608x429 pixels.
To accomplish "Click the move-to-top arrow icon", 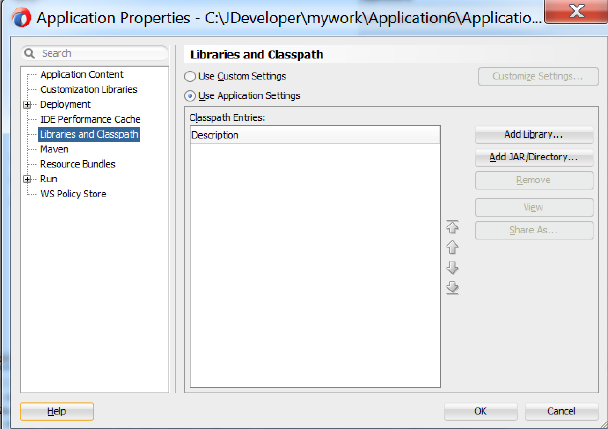I will (452, 227).
